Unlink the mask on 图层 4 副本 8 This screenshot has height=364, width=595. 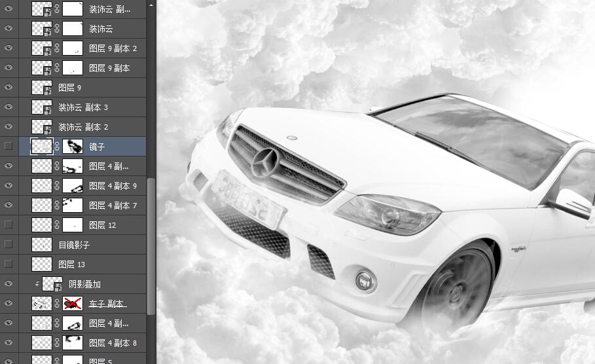coord(57,342)
